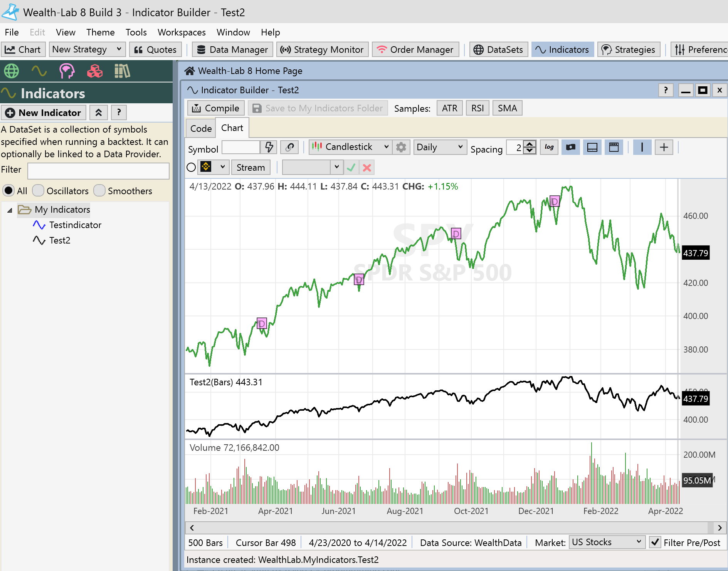Toggle the streaming circle indicator left of Stream
Image resolution: width=728 pixels, height=571 pixels.
tap(191, 168)
